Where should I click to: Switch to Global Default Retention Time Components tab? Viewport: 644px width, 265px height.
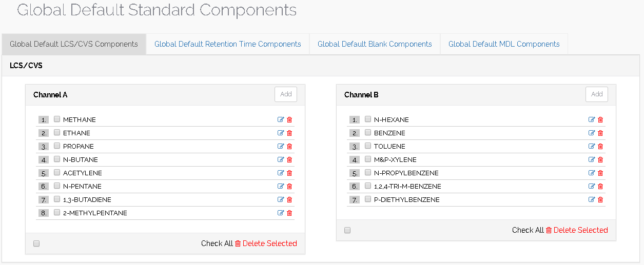pos(227,44)
